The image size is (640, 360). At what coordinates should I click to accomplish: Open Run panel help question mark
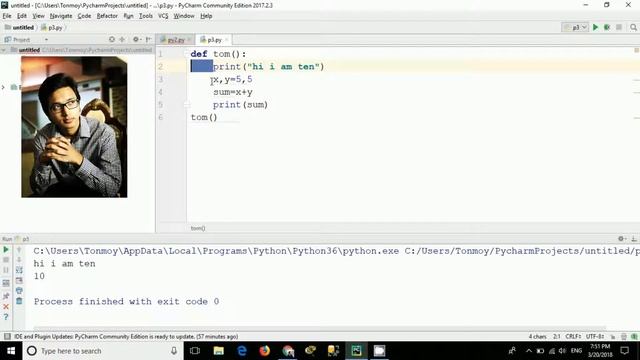click(6, 317)
